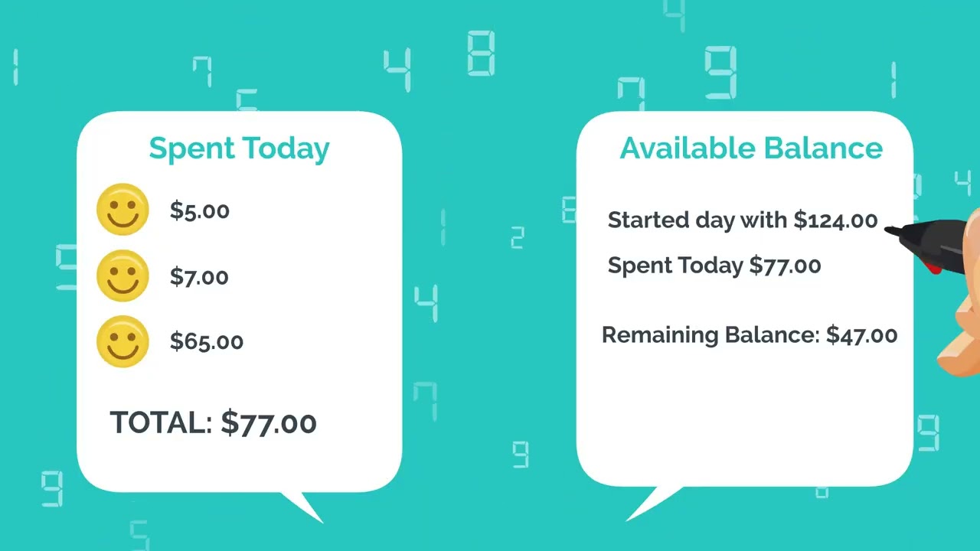980x551 pixels.
Task: Open the $65.00 expense entry
Action: [x=206, y=341]
